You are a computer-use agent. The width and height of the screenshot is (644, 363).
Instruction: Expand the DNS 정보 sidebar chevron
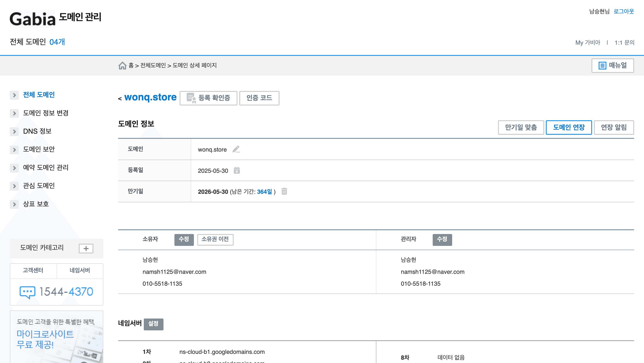(14, 131)
